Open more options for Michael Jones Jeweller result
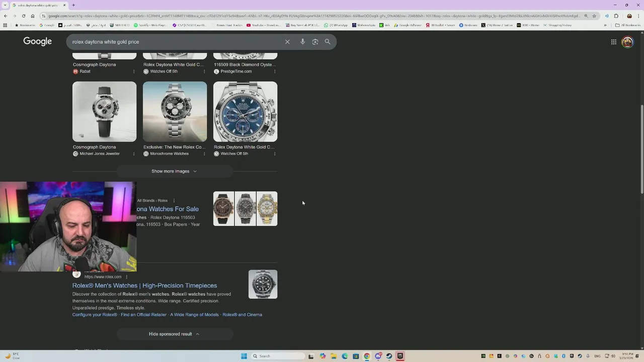644x362 pixels. [134, 154]
